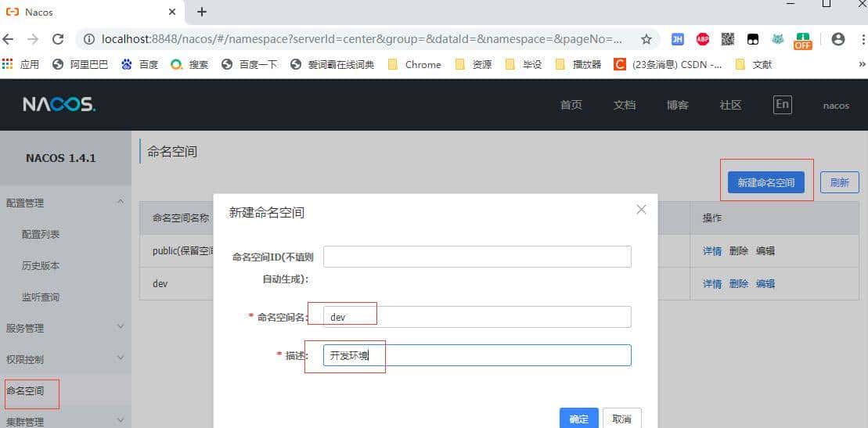868x428 pixels.
Task: Expand the 权限控制 sidebar section
Action: [x=65, y=359]
